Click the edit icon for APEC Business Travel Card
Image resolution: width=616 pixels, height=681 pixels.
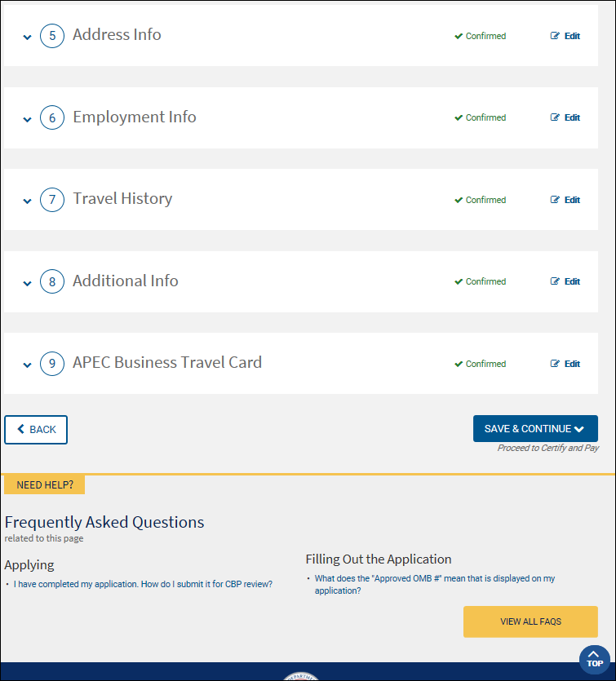point(556,364)
